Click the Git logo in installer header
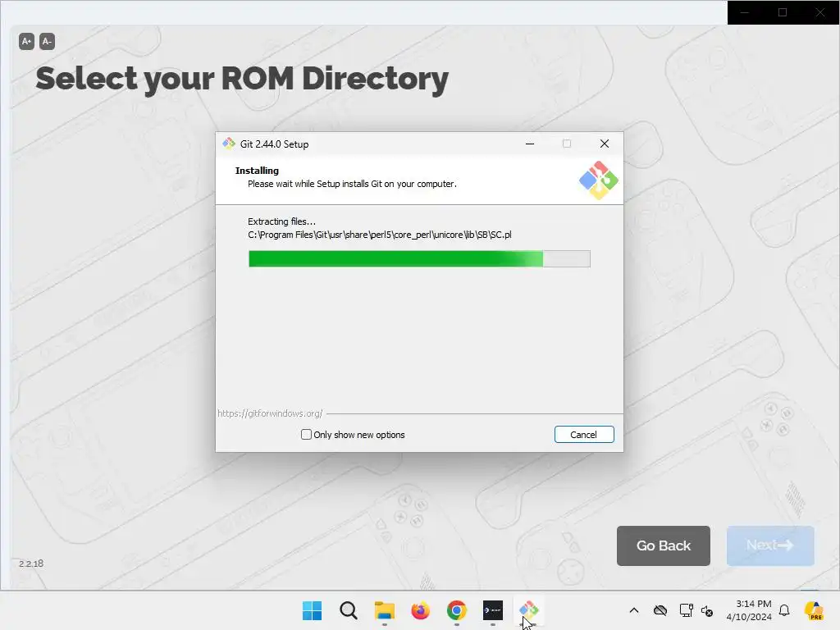This screenshot has width=840, height=630. (598, 180)
